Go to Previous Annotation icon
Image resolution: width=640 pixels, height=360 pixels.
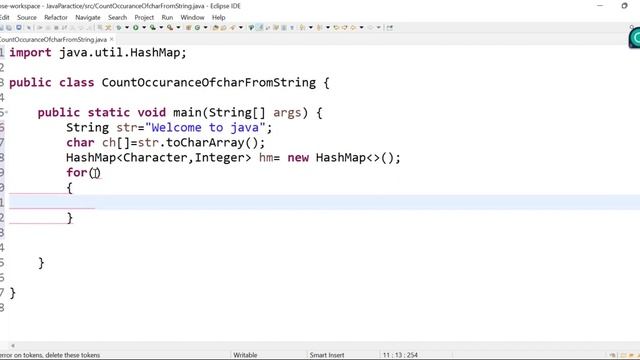(319, 28)
